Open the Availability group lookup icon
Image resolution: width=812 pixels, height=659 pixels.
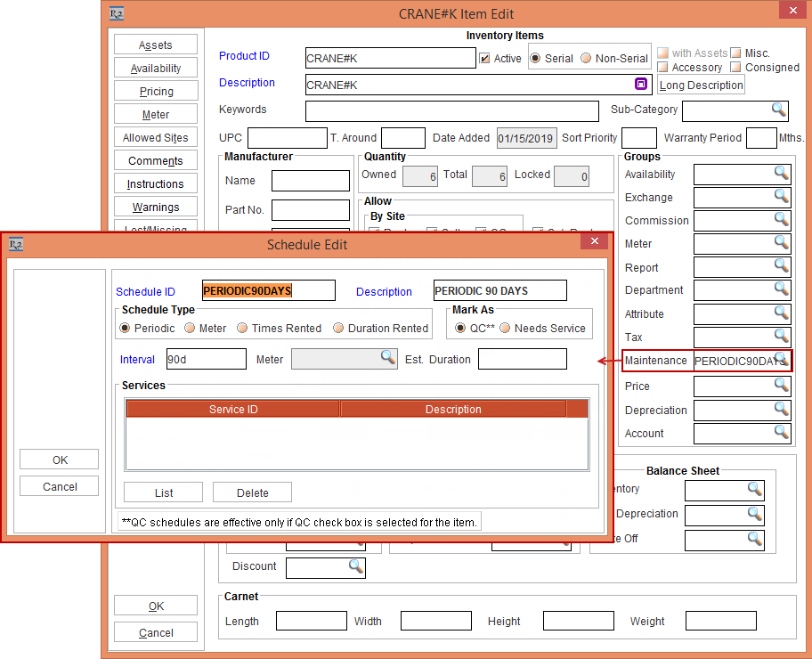(x=781, y=173)
